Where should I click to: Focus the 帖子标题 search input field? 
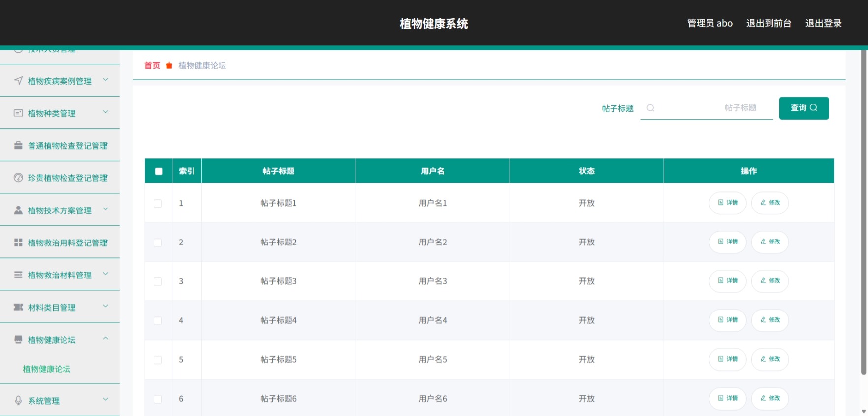(707, 108)
